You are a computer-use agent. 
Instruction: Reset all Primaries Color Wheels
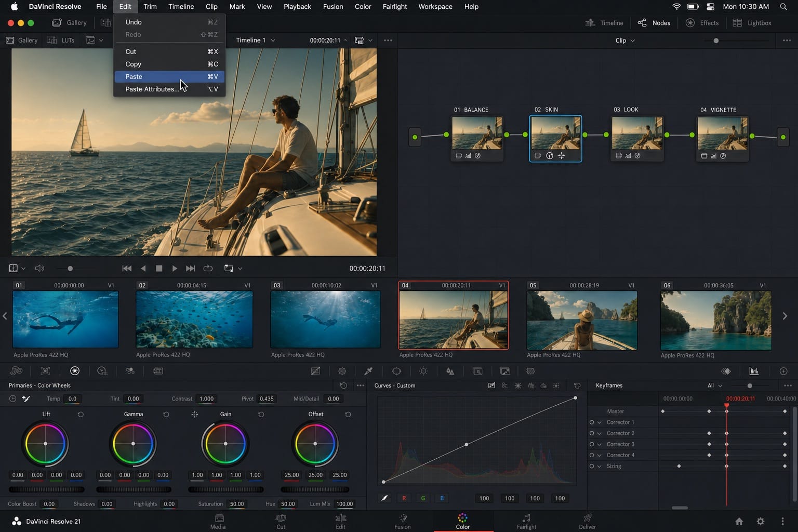pos(343,385)
